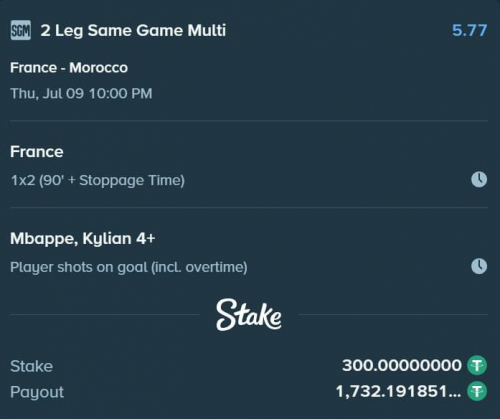Click 1x2 (90' + Stoppage Time) market text
The width and height of the screenshot is (500, 419).
pyautogui.click(x=98, y=180)
